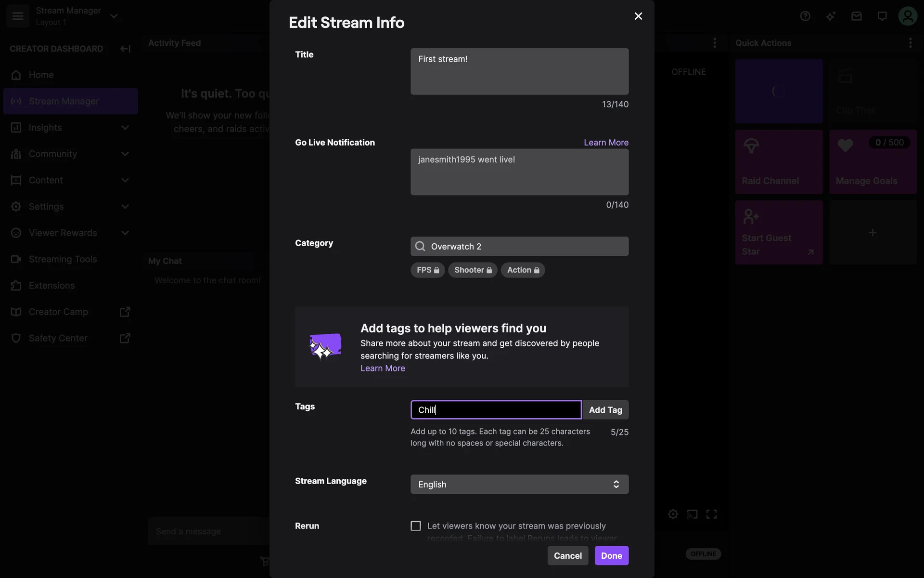Viewport: 924px width, 578px height.
Task: Click the Overwatch 2 category search field
Action: point(519,246)
